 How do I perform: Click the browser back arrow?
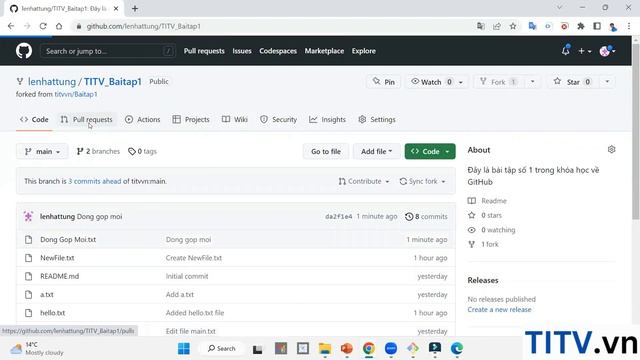click(11, 26)
